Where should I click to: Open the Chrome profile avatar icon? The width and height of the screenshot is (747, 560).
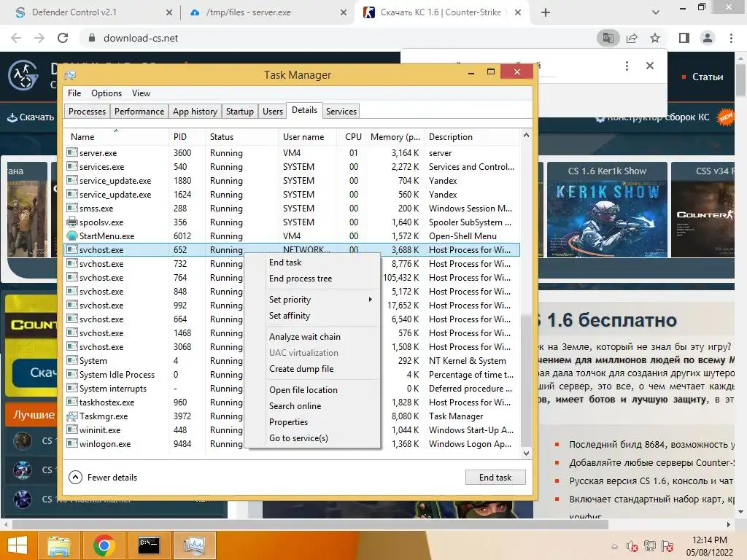pos(708,38)
